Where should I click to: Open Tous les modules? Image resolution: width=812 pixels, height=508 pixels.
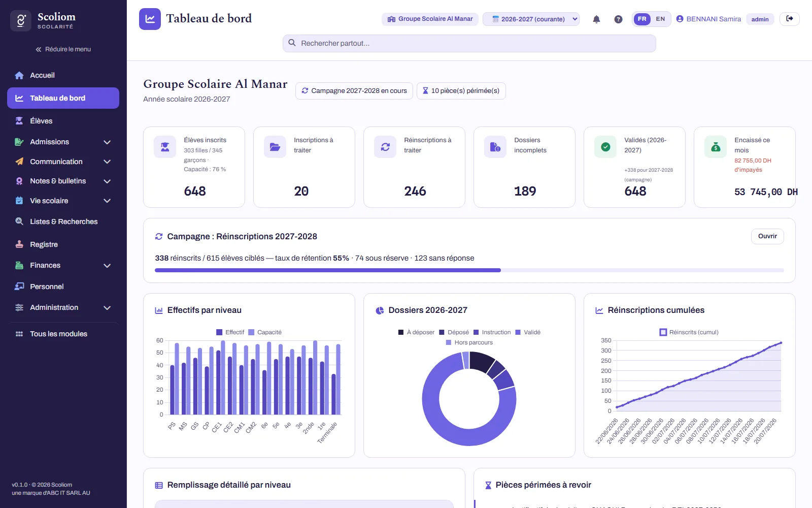click(x=63, y=334)
